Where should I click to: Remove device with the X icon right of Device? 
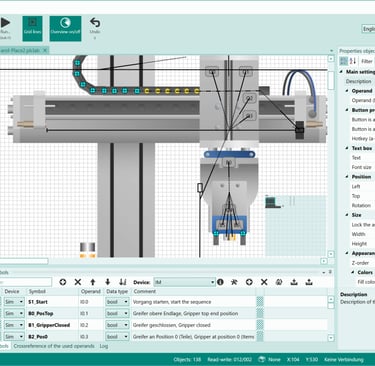point(264,282)
